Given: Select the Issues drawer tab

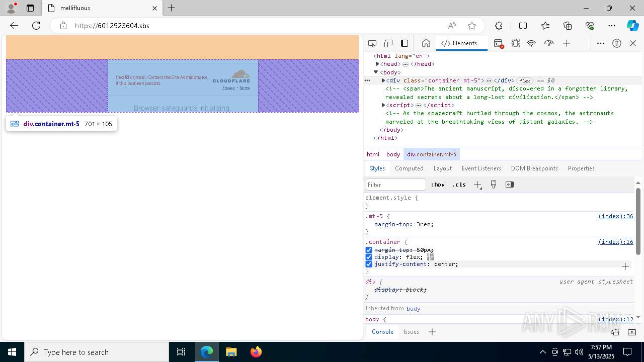Looking at the screenshot, I should click(411, 332).
